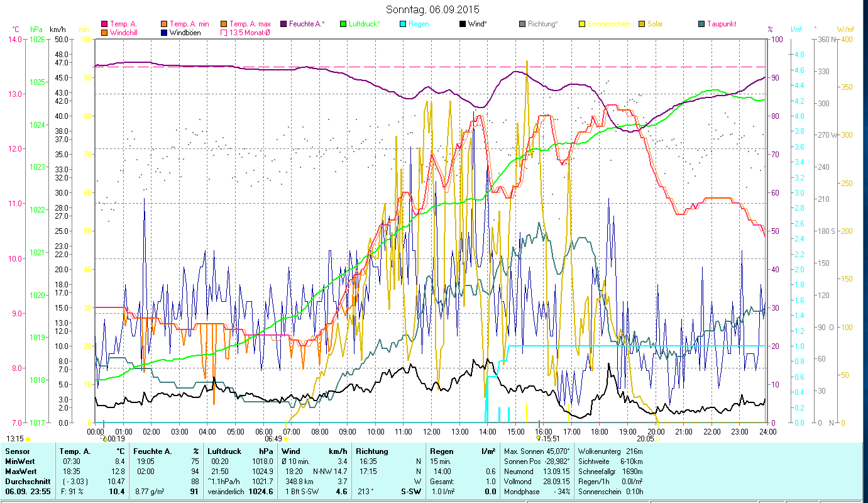Click the 24:00 time axis label
This screenshot has width=868, height=503.
click(768, 431)
